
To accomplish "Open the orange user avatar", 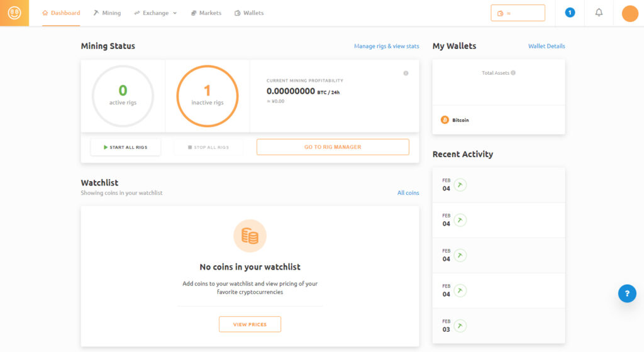I will [x=630, y=14].
